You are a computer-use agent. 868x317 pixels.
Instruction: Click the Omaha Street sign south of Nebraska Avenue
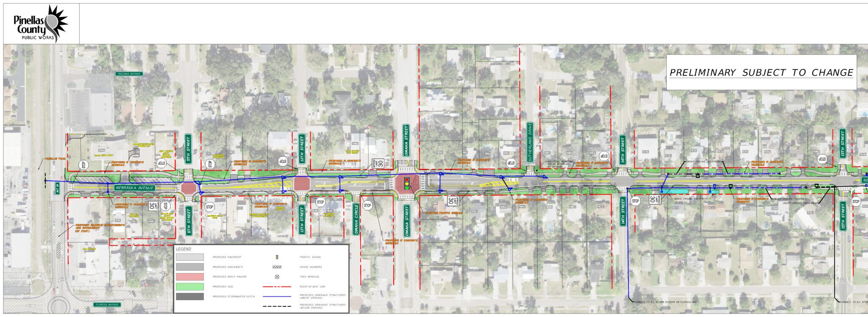[407, 221]
